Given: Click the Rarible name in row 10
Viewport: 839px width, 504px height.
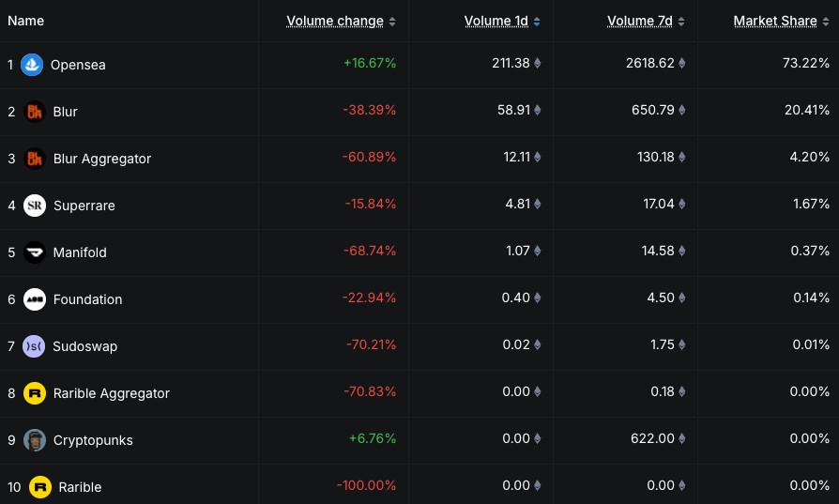Looking at the screenshot, I should tap(80, 487).
